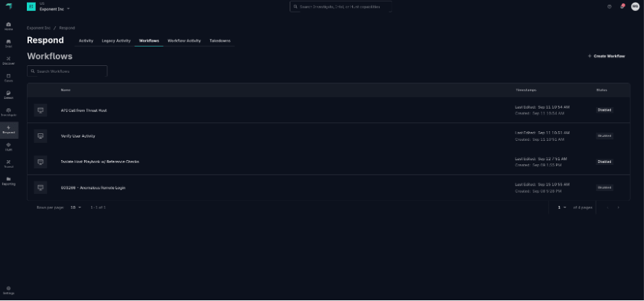
Task: Click the app logo at top left
Action: click(x=9, y=7)
